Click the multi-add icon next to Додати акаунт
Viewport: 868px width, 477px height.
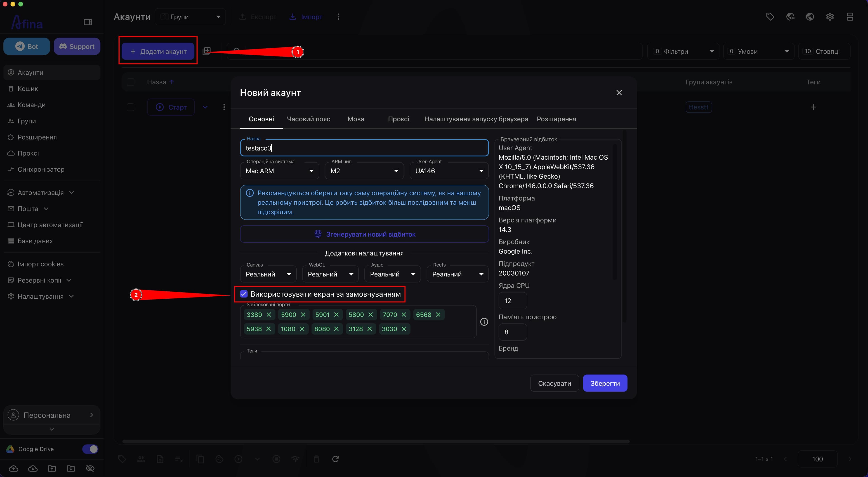click(207, 51)
